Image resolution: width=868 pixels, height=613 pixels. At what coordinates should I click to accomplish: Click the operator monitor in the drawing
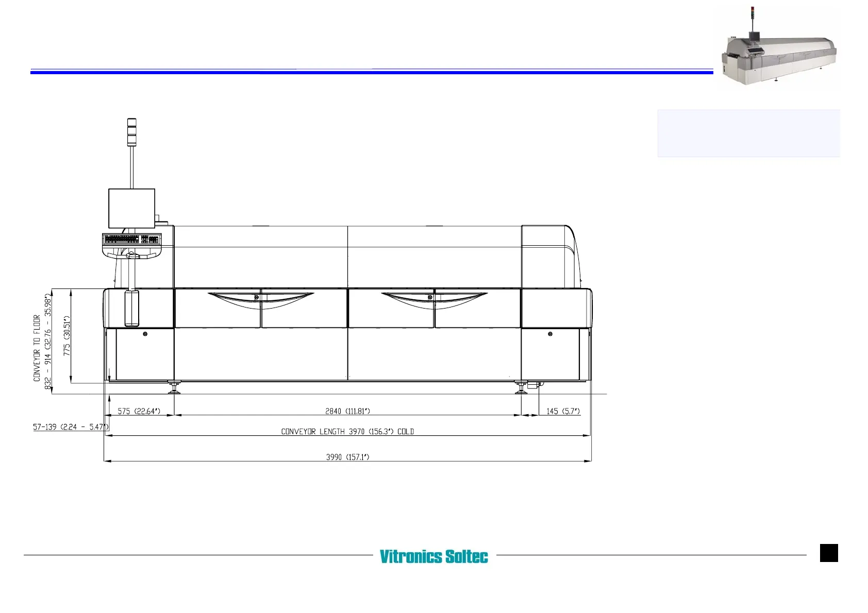[x=131, y=208]
